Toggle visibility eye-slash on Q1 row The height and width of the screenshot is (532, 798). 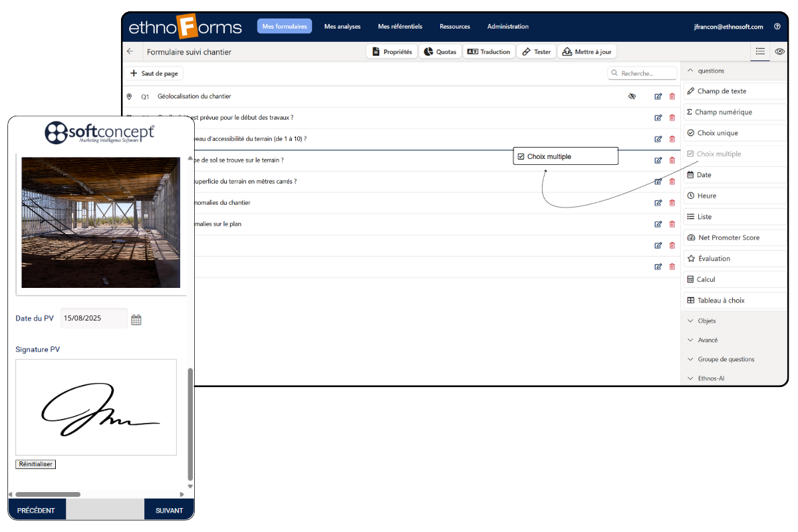point(632,96)
